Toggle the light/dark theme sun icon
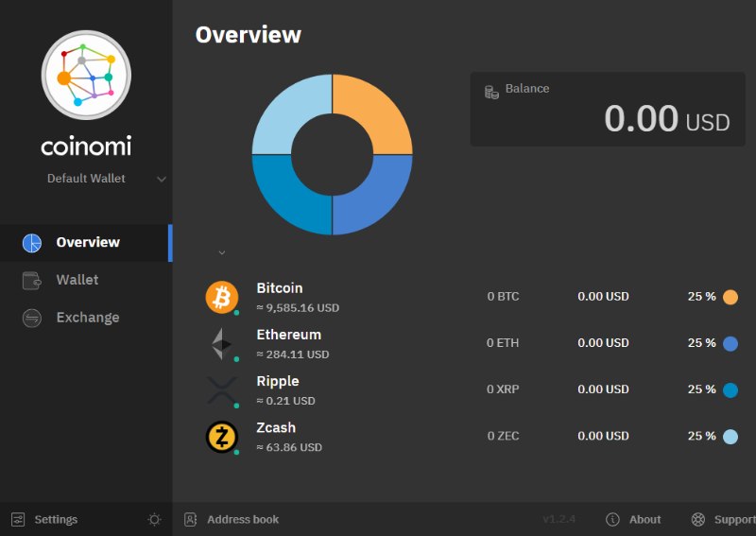The image size is (756, 536). click(x=154, y=520)
